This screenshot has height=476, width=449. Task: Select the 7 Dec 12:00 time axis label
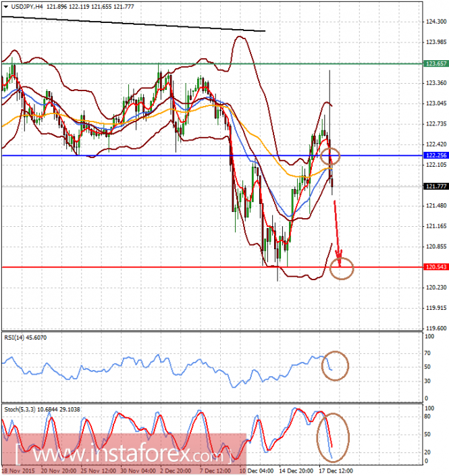(x=215, y=471)
